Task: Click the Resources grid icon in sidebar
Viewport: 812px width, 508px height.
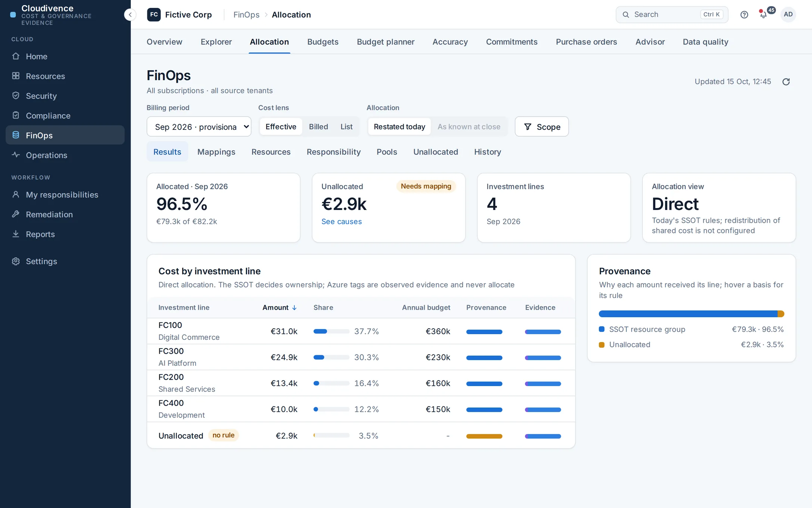Action: click(x=16, y=76)
